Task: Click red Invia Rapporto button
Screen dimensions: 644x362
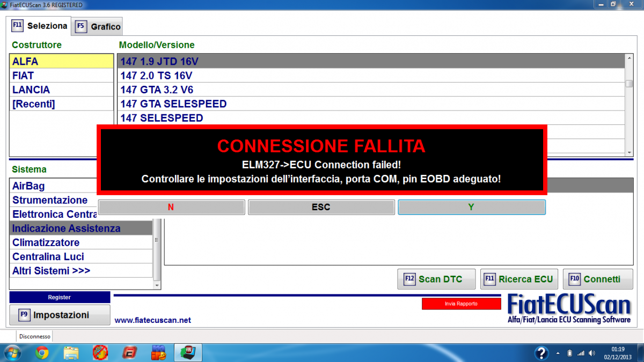Action: click(461, 304)
